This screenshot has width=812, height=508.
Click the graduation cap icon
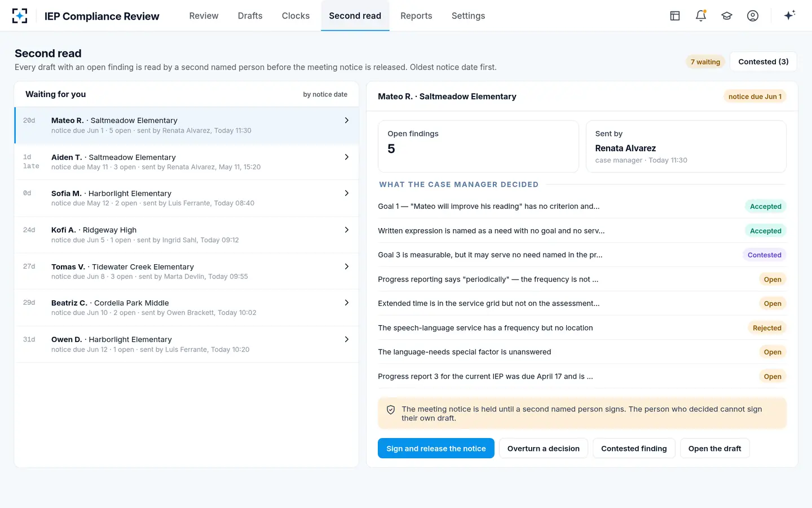[727, 16]
